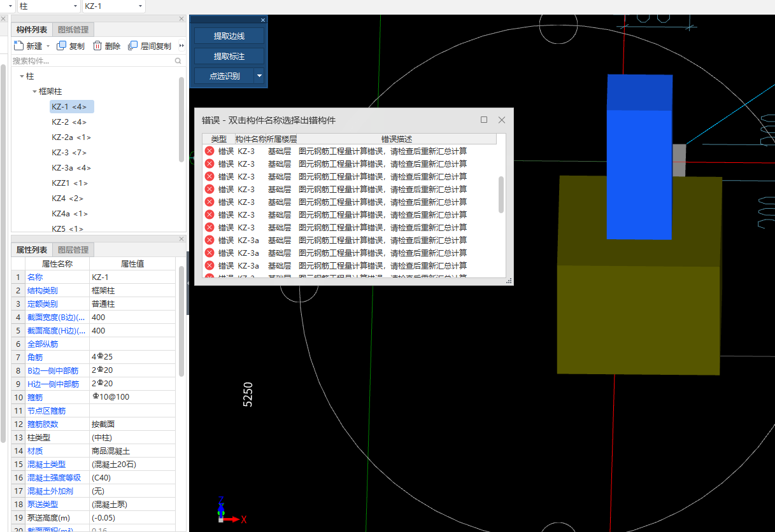This screenshot has width=775, height=532.
Task: Click the 新建 new component icon
Action: (x=18, y=46)
